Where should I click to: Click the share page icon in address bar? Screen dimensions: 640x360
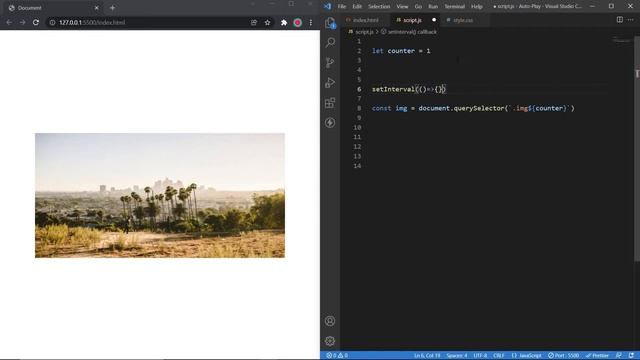tap(254, 22)
